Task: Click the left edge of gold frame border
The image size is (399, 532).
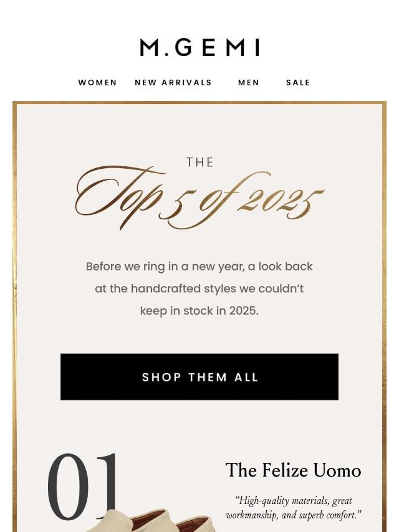Action: 14,317
